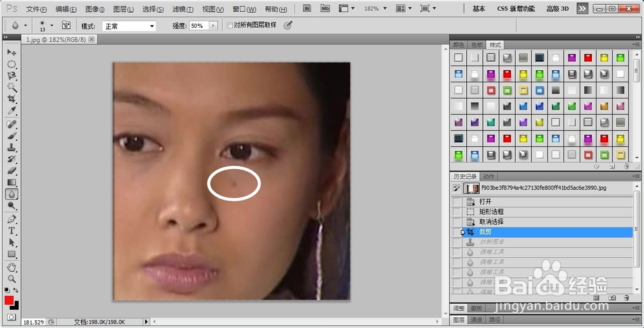Set history brush source for 取消选择
Viewport: 644px width, 328px height.
(x=457, y=222)
